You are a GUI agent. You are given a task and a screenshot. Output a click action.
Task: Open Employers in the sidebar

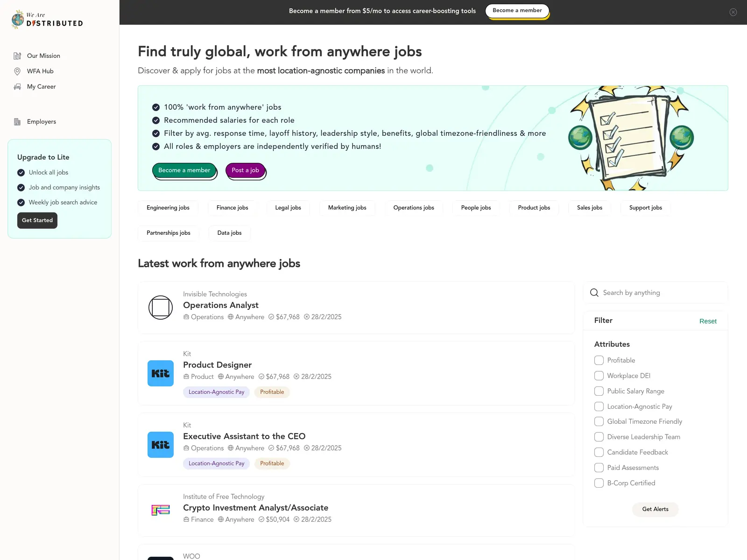click(42, 122)
